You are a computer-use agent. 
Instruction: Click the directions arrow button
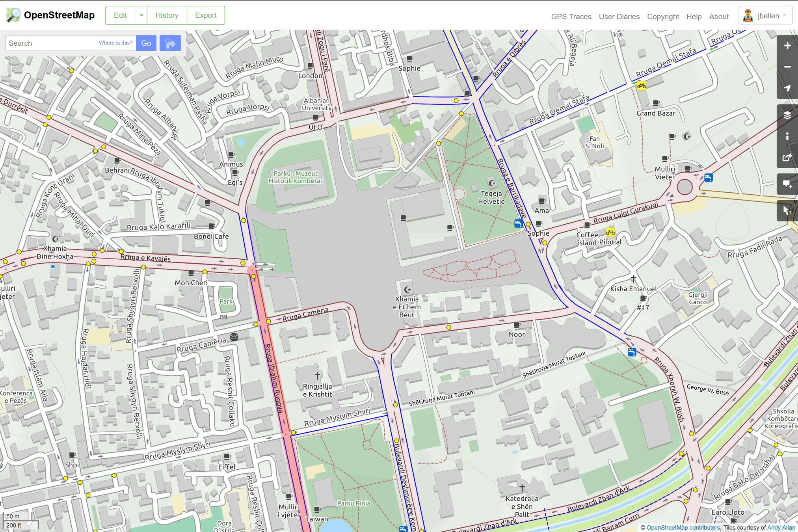[x=170, y=43]
